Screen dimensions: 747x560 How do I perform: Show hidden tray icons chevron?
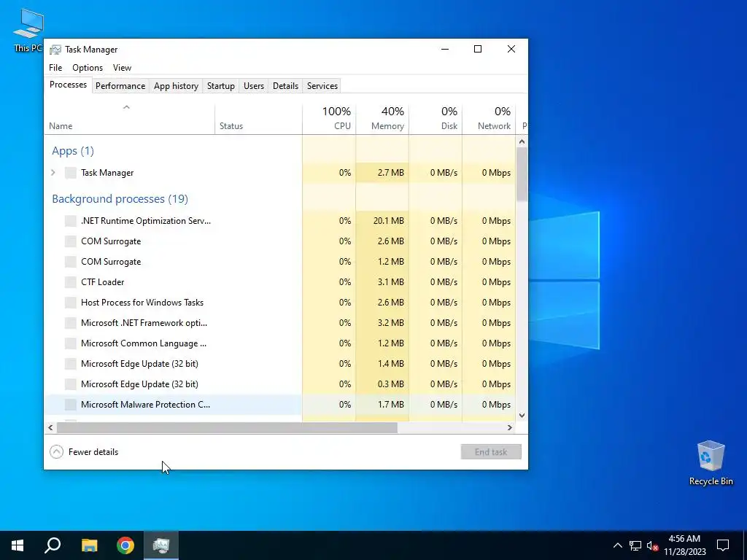[x=617, y=545]
